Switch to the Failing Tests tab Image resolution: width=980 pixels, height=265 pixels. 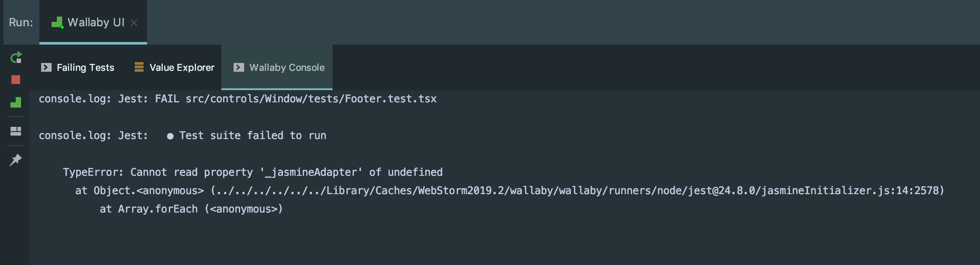pyautogui.click(x=85, y=67)
